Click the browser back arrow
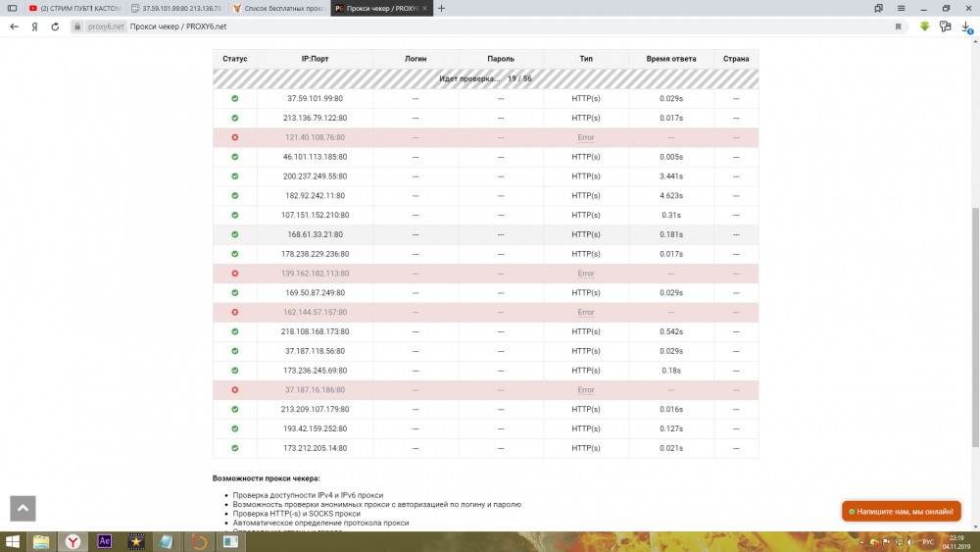The width and height of the screenshot is (980, 552). click(x=14, y=26)
